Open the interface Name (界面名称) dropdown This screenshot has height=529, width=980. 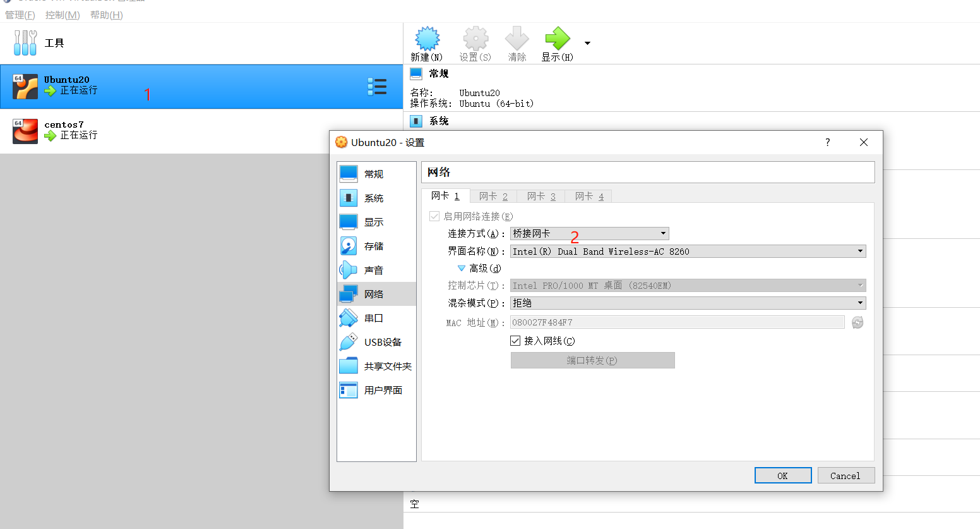688,251
